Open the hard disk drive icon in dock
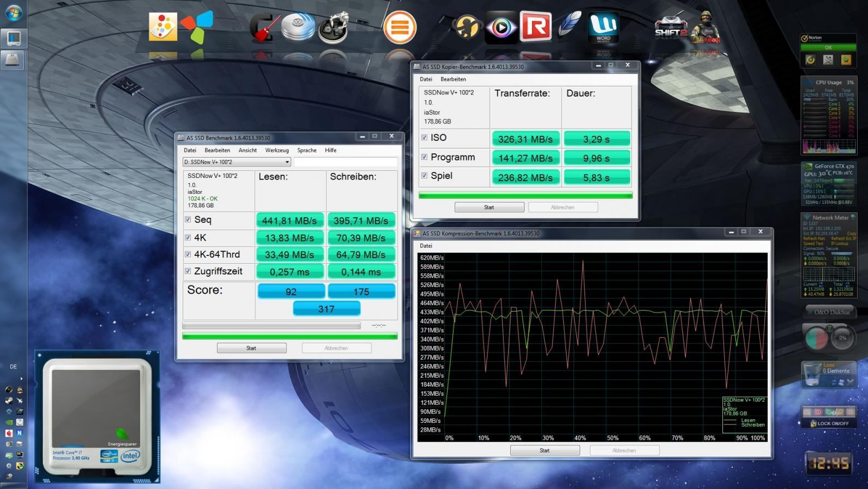868x489 pixels. (298, 27)
